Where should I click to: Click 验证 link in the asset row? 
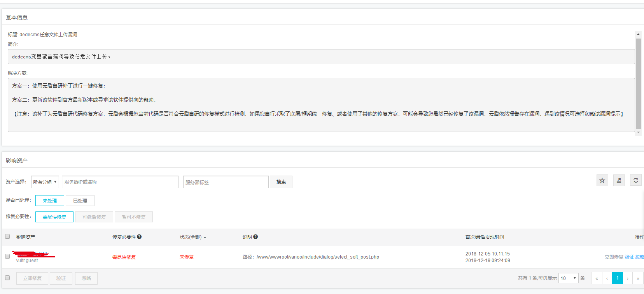[x=629, y=257]
